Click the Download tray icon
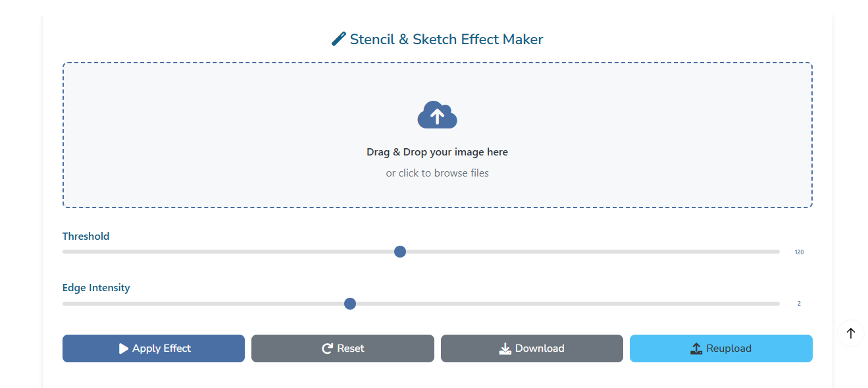Screen dimensions: 868x388 (505, 348)
